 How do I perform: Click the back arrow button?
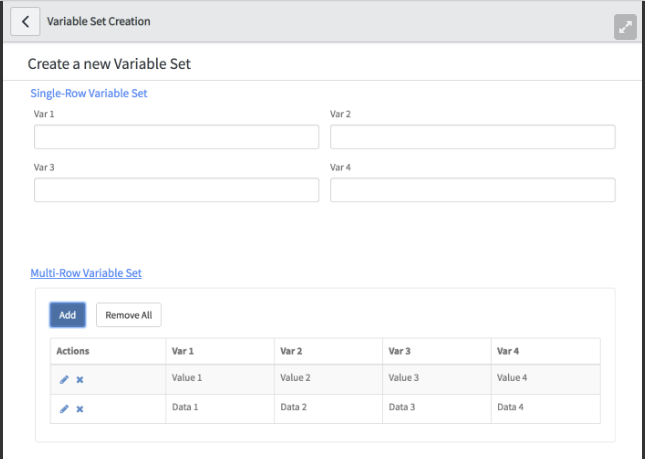[25, 21]
